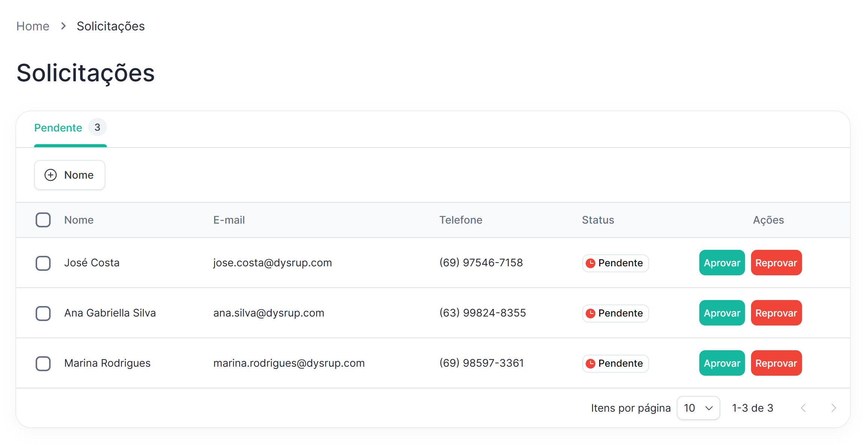The width and height of the screenshot is (868, 445).
Task: Tick the Ana Gabriella Silva checkbox
Action: click(x=43, y=313)
